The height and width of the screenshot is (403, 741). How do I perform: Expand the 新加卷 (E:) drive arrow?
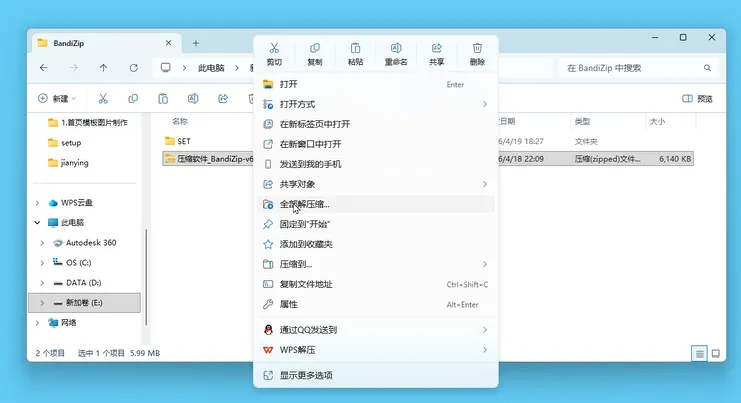click(42, 303)
